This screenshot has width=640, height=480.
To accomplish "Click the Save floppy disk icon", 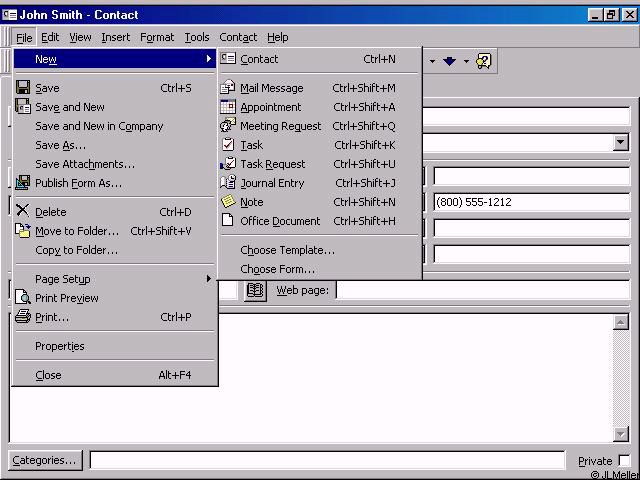I will tap(23, 88).
